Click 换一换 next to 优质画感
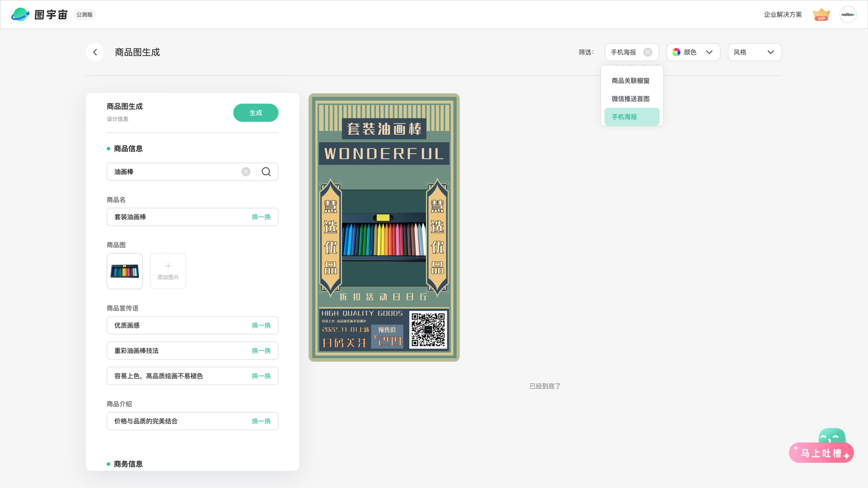 click(261, 326)
